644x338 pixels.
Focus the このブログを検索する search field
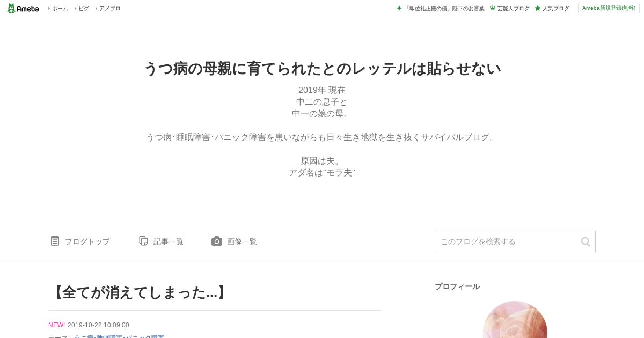507,241
